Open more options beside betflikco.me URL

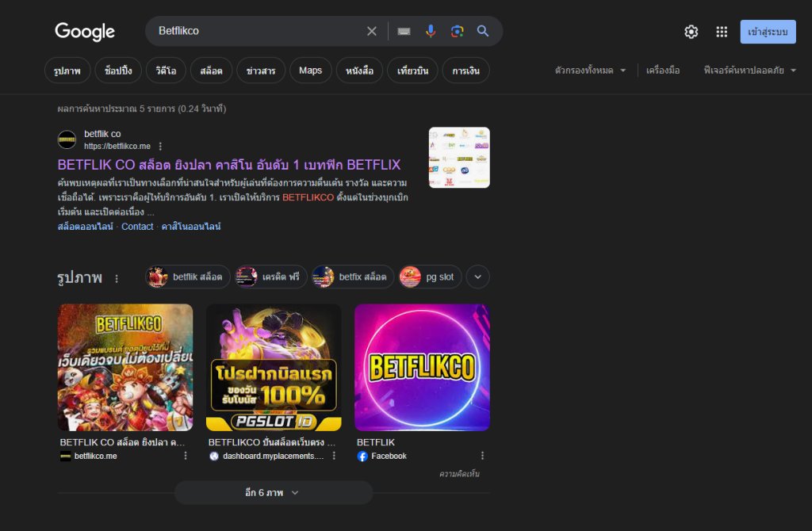(x=160, y=147)
